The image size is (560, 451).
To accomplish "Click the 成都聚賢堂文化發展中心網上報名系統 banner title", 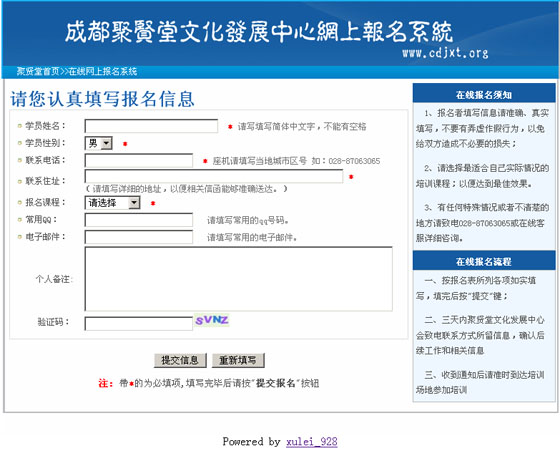I will tap(259, 32).
